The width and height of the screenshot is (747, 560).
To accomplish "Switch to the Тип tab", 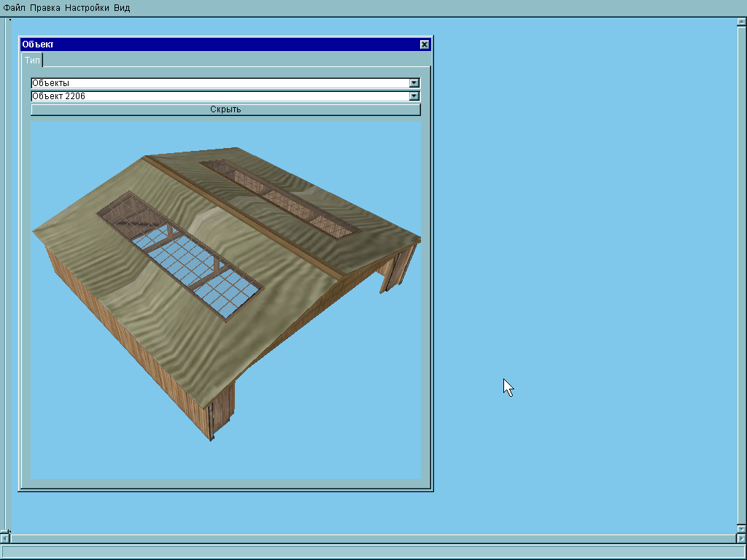I will pos(32,60).
